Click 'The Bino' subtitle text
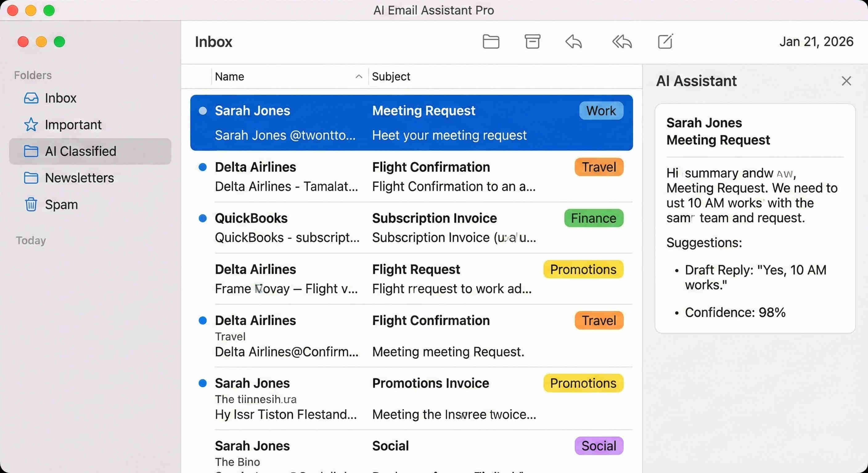Screen dimensions: 868x473 pos(238,462)
